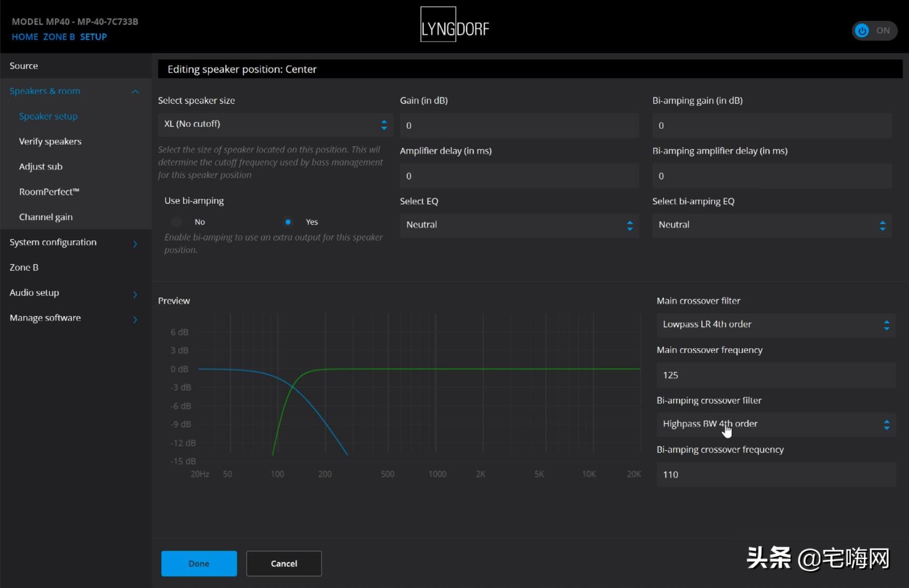Image resolution: width=909 pixels, height=588 pixels.
Task: Select the No bi-amping radio button
Action: point(177,222)
